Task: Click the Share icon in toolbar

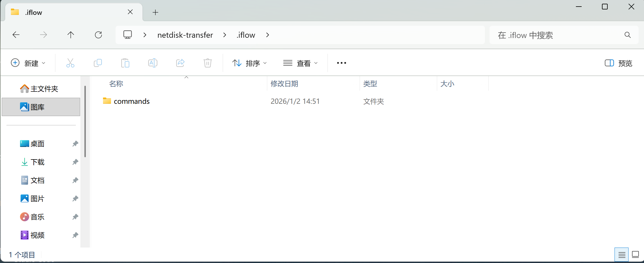Action: point(180,63)
